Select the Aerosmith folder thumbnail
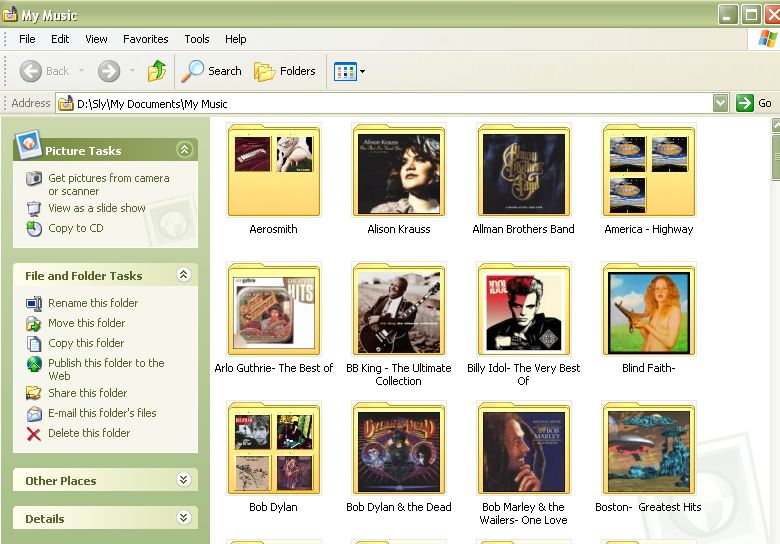Screen dimensions: 780x544 tap(274, 171)
